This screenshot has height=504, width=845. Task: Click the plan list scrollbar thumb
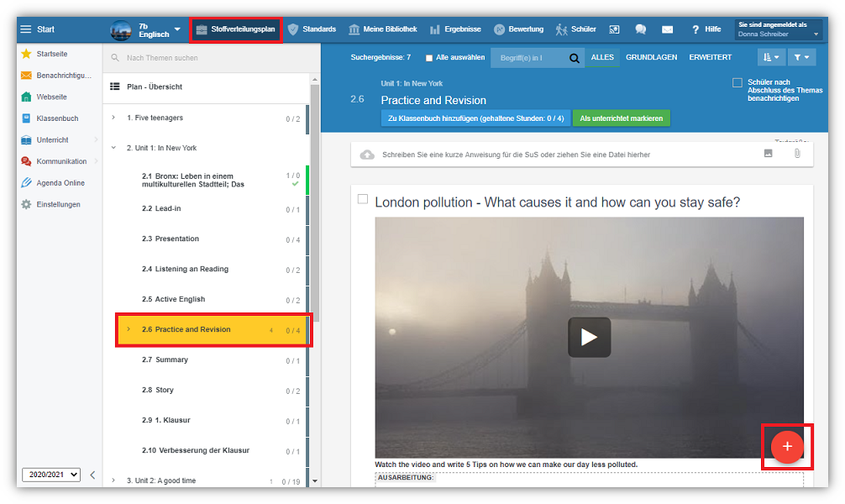[x=315, y=202]
